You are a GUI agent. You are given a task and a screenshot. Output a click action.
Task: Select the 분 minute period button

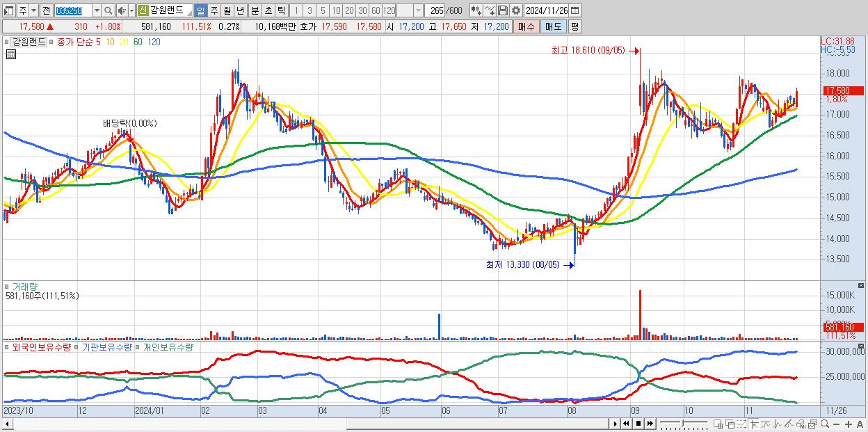254,10
